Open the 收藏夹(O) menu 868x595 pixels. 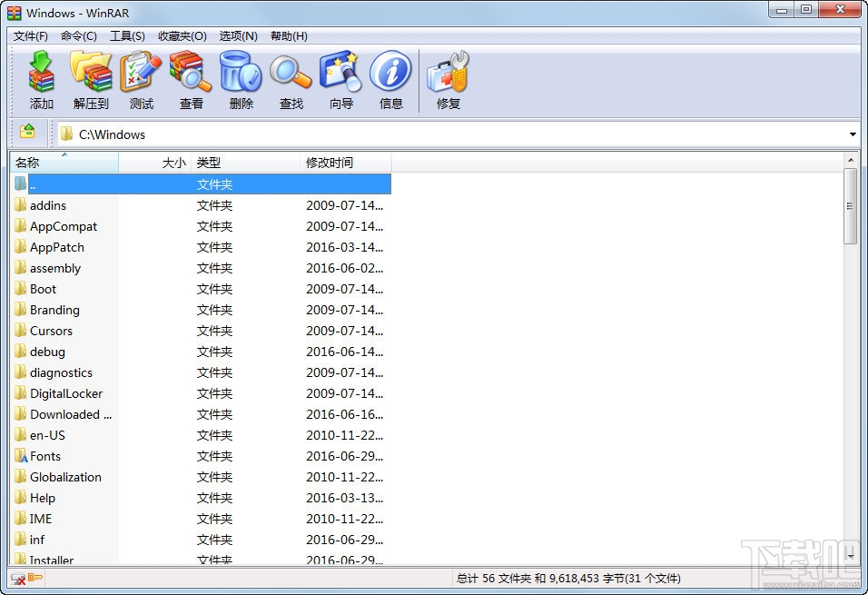pos(182,36)
